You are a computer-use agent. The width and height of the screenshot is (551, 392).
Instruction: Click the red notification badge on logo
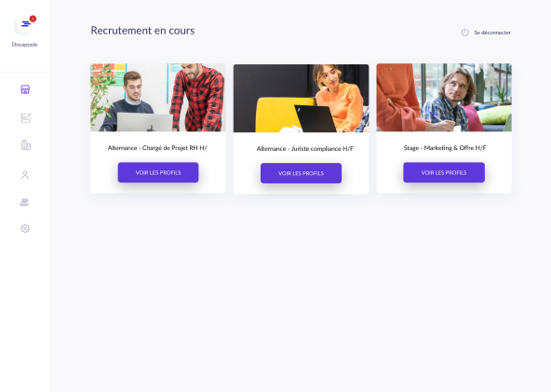[33, 19]
